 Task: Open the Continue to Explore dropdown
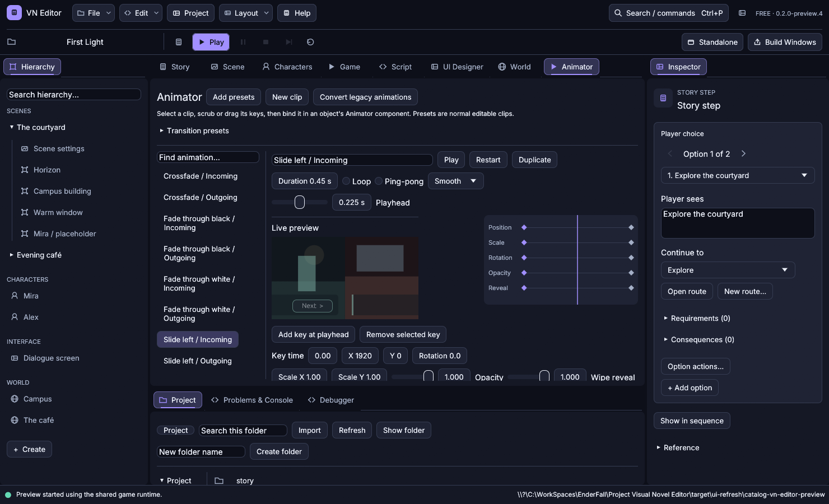pos(728,270)
